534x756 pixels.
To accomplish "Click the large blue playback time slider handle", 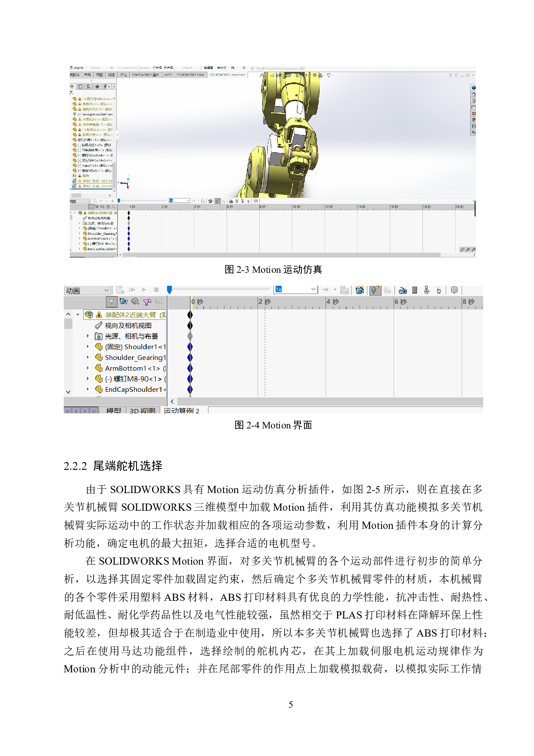I will pos(170,290).
